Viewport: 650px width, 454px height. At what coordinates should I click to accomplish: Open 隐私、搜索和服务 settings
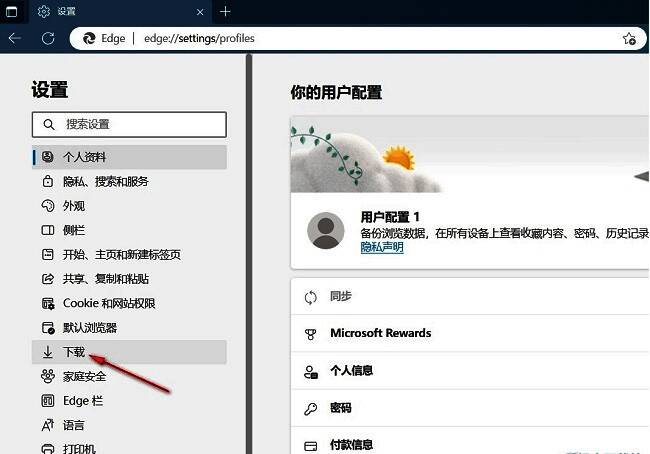105,181
